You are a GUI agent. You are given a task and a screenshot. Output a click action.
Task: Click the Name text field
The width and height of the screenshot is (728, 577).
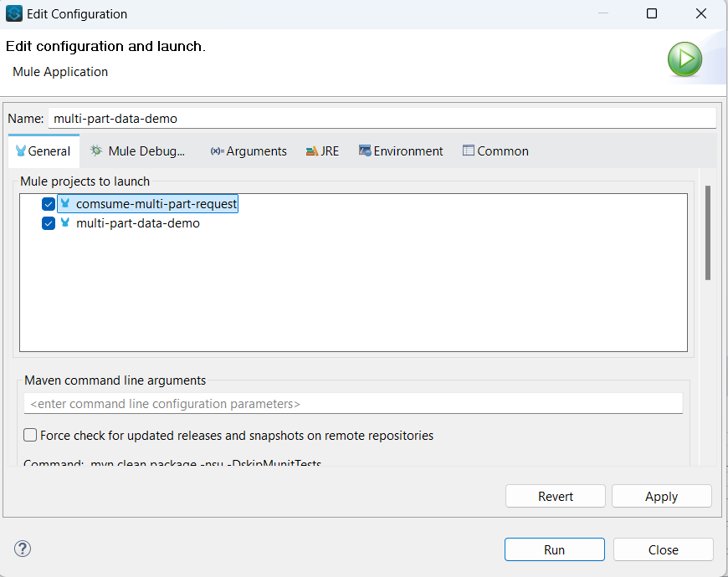(x=382, y=118)
